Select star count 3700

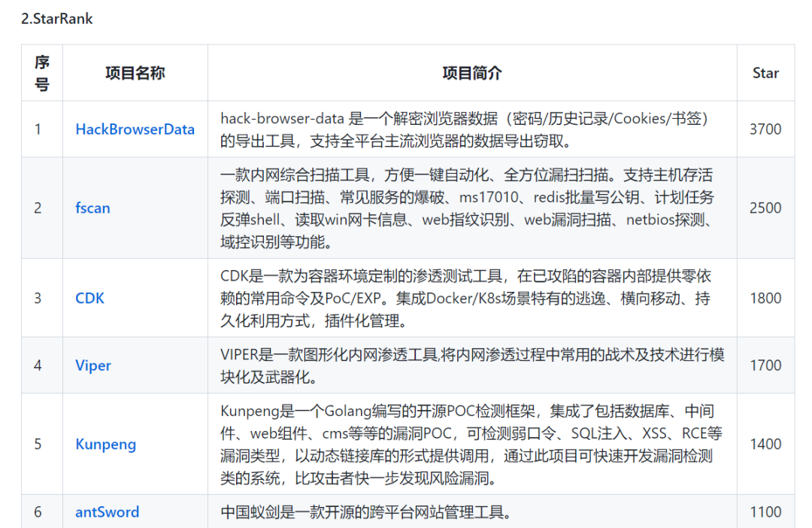click(765, 129)
